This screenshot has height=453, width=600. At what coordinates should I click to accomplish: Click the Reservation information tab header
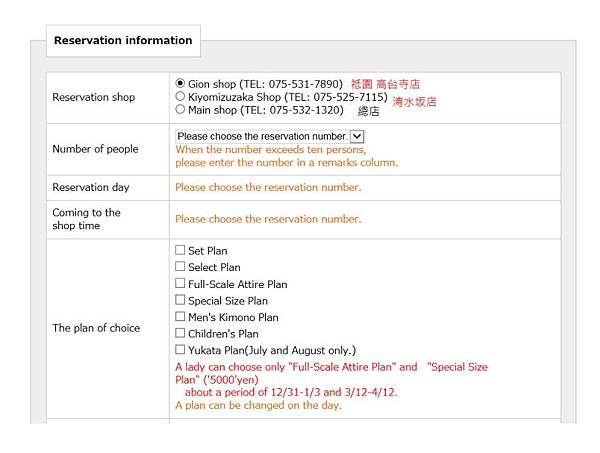123,41
